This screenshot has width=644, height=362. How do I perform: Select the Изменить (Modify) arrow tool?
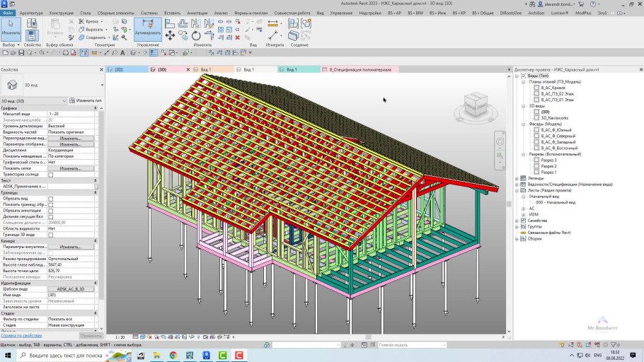(11, 27)
